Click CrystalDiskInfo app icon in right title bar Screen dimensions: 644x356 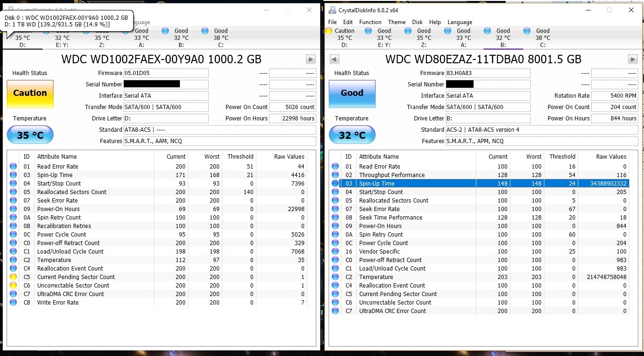[332, 10]
